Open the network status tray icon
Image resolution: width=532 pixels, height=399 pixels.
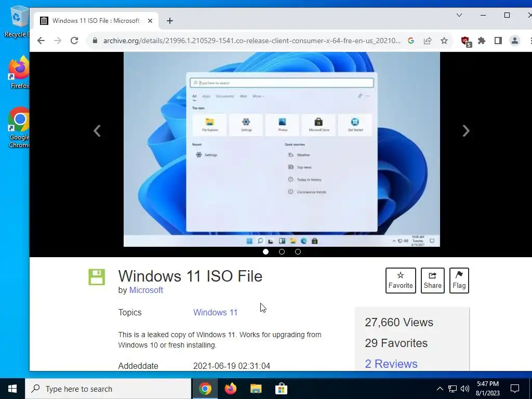click(x=453, y=389)
